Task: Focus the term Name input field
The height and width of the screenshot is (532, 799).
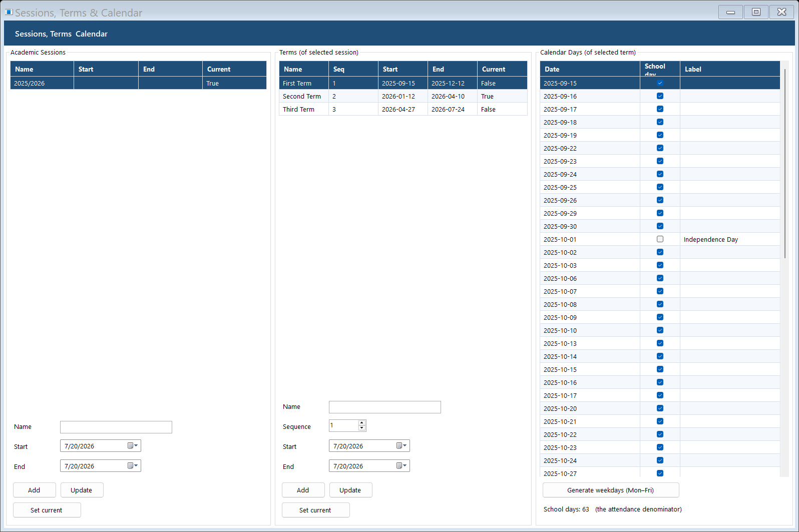Action: tap(385, 407)
